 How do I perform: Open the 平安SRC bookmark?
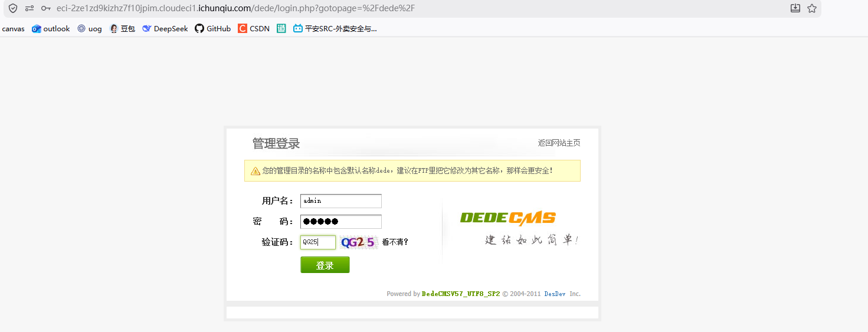[335, 28]
